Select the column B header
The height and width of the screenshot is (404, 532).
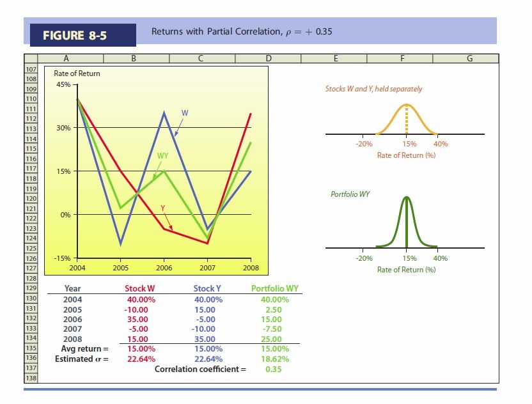[x=133, y=59]
